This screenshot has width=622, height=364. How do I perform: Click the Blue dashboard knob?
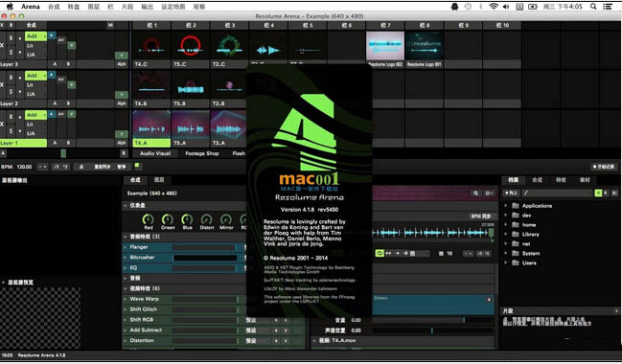tap(187, 218)
